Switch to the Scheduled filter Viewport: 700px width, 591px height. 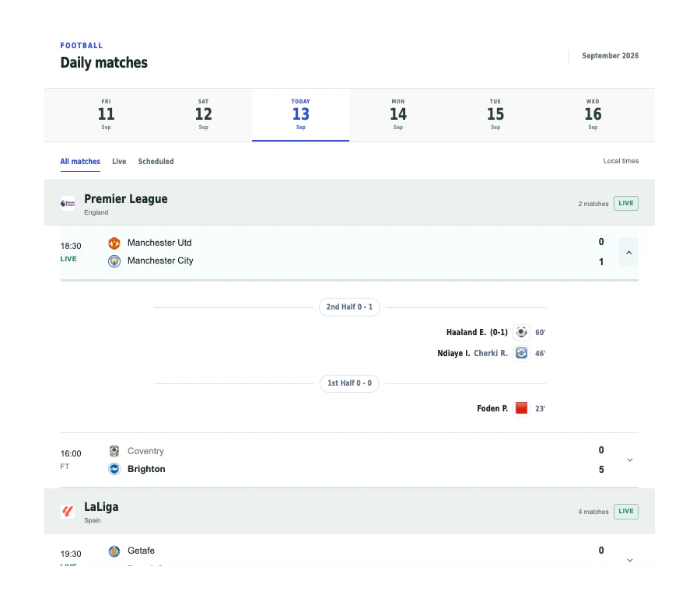[x=156, y=162]
